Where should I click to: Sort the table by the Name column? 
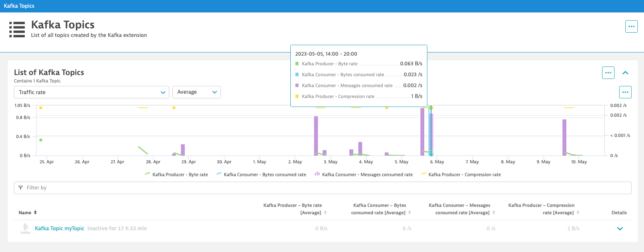tap(25, 213)
